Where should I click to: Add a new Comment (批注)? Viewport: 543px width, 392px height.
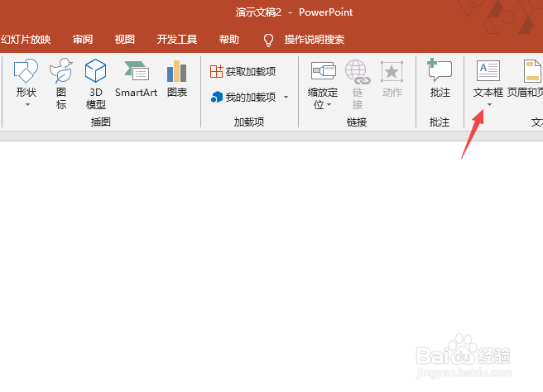click(x=440, y=79)
